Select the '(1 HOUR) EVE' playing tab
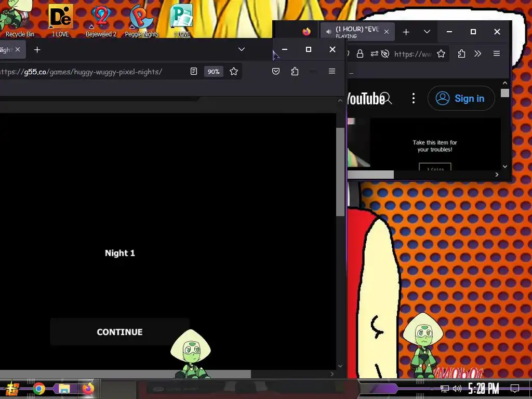532x399 pixels. point(357,32)
